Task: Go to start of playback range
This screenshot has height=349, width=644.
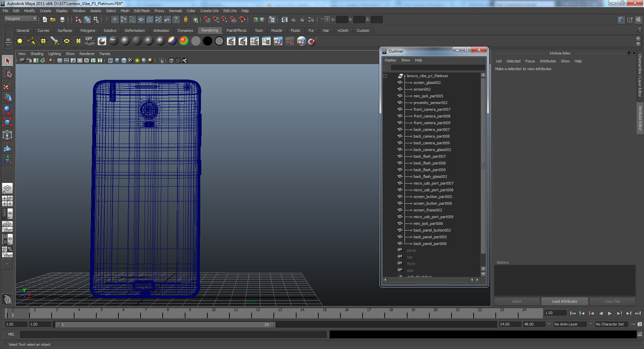Action: click(x=573, y=313)
